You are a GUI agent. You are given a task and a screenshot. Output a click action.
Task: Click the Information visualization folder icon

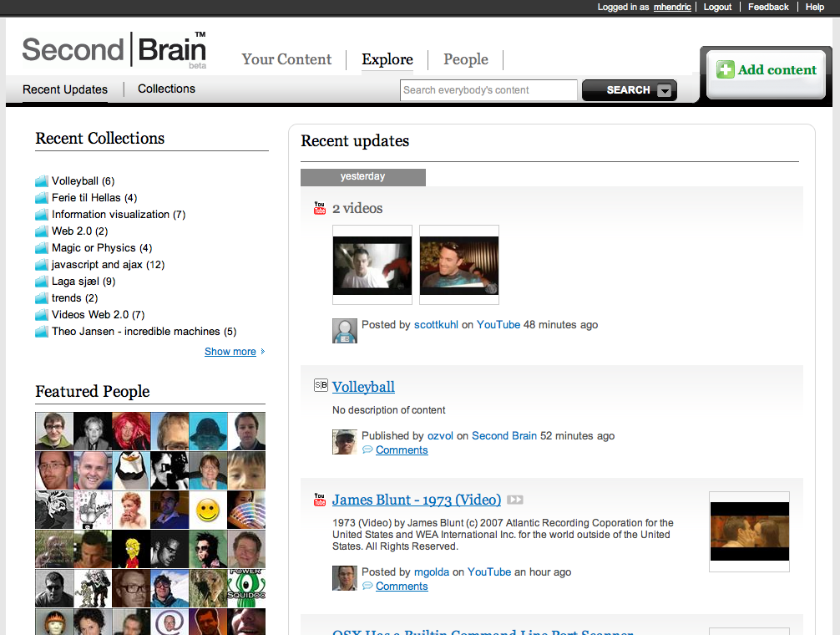(42, 215)
